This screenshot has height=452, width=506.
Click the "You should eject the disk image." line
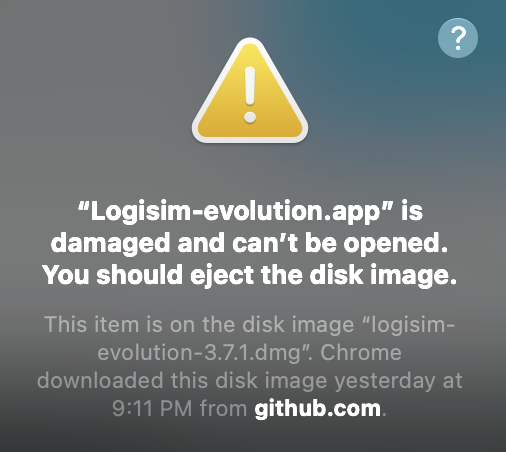[249, 275]
